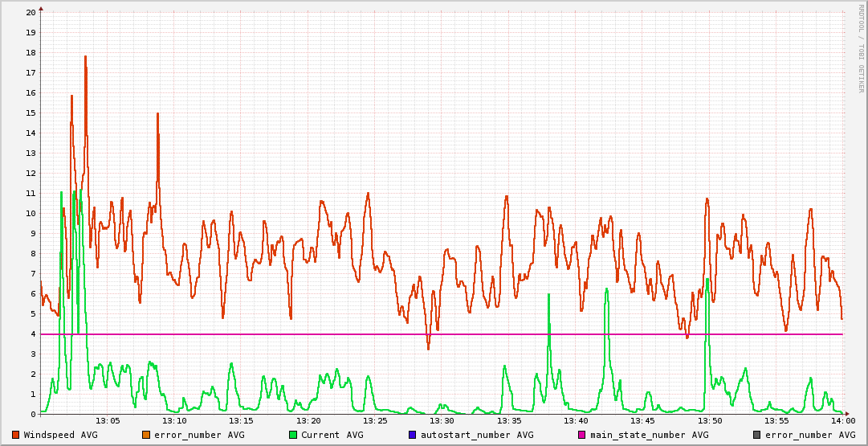The width and height of the screenshot is (868, 446).
Task: Click the y-axis value 8
Action: coord(33,253)
